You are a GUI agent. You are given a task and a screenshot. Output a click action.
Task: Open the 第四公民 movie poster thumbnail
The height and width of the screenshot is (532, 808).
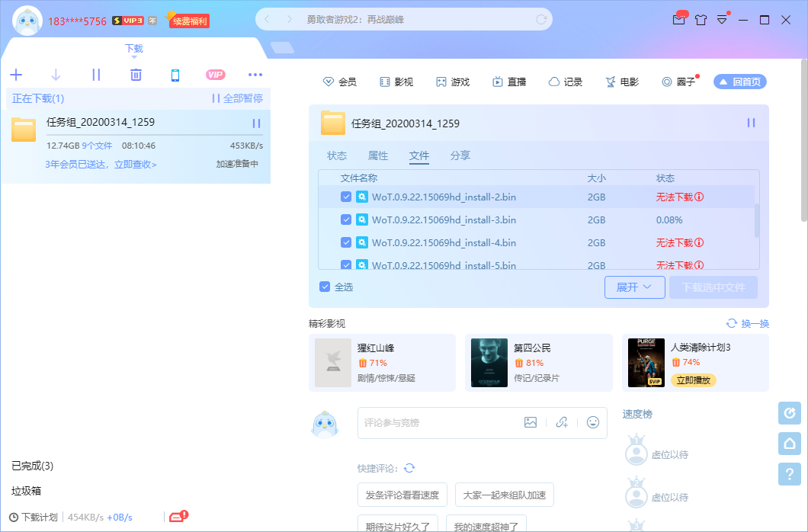(x=489, y=363)
